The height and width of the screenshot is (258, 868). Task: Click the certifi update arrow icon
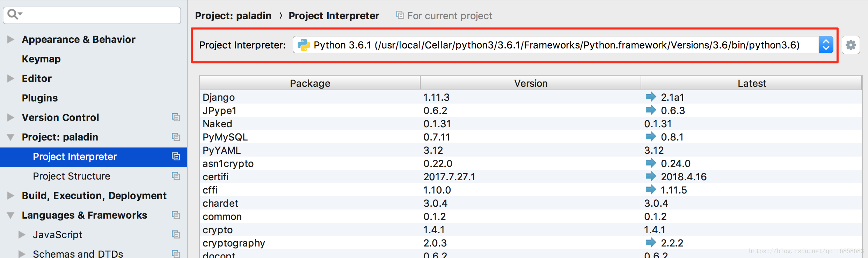click(651, 176)
